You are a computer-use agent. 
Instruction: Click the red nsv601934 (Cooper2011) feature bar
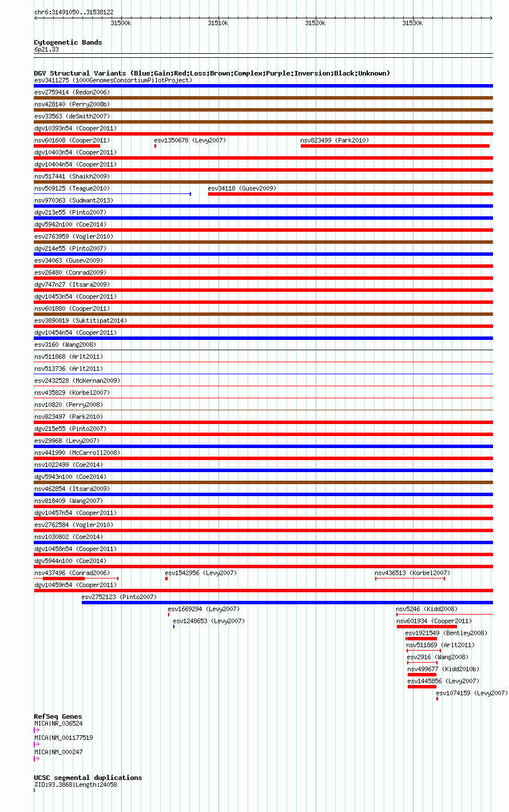click(427, 627)
